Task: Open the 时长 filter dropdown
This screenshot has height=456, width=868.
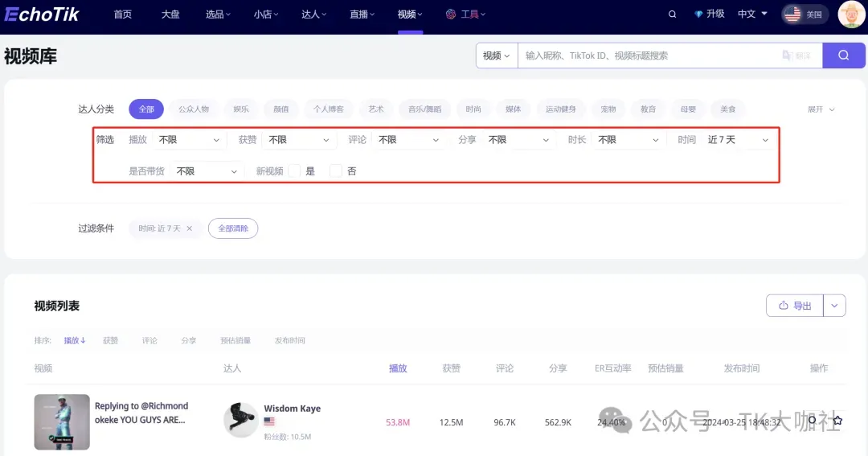Action: (628, 140)
